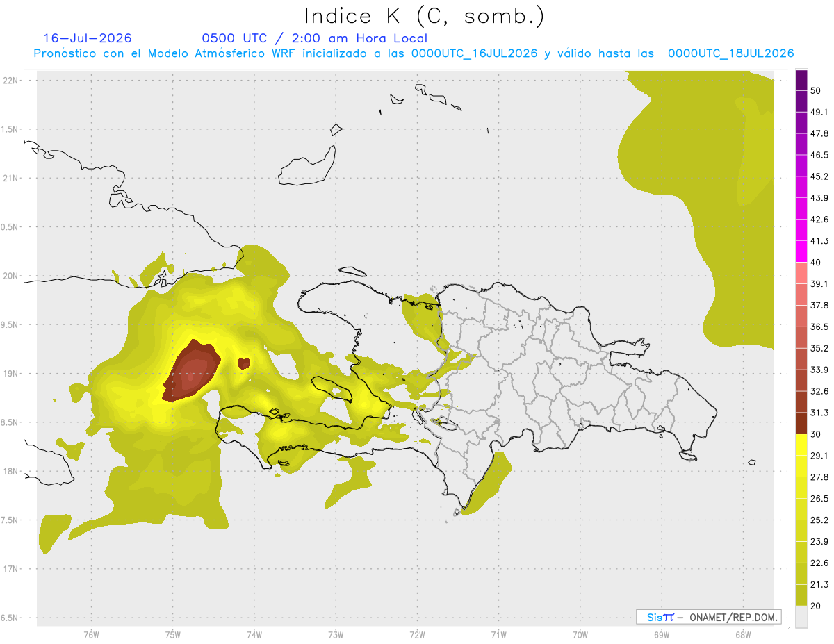Click the large dark brown K-index maximum area
Image resolution: width=834 pixels, height=644 pixels.
click(x=192, y=370)
